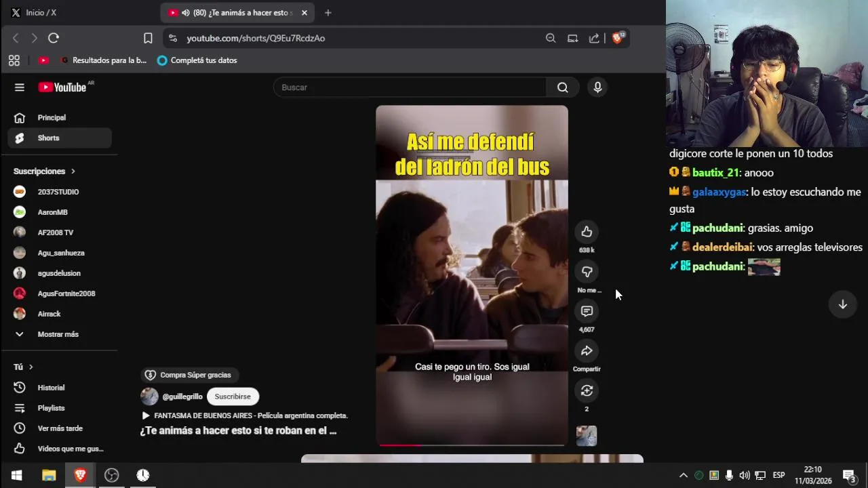
Task: Click the share page icon in address bar
Action: point(594,38)
